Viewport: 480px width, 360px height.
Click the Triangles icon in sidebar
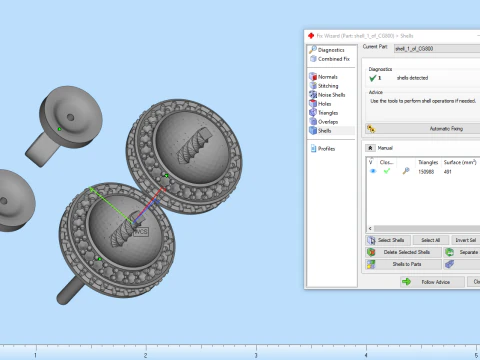point(313,113)
